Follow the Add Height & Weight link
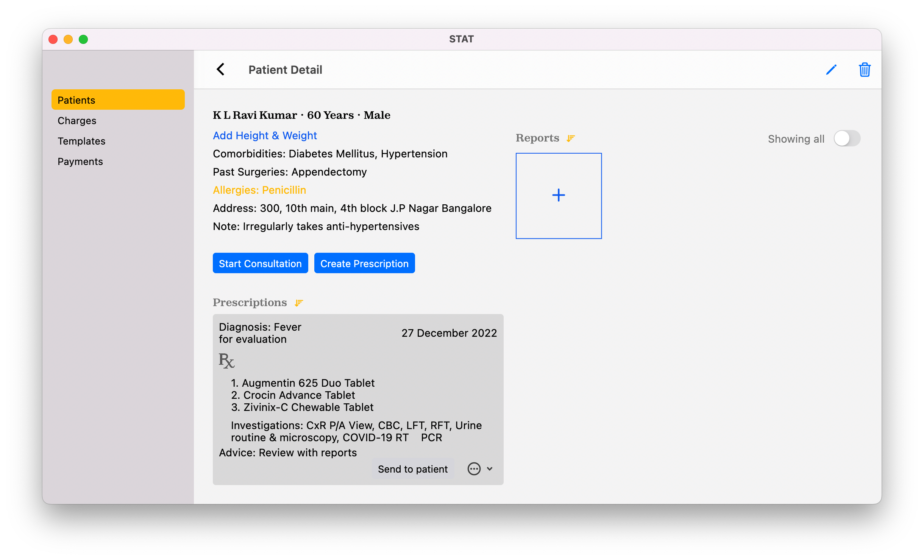 point(265,135)
